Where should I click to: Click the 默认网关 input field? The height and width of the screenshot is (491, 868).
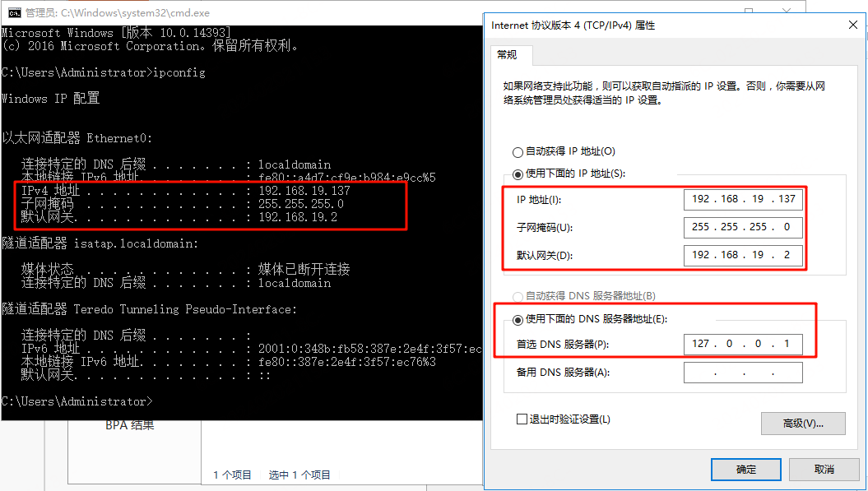[743, 255]
